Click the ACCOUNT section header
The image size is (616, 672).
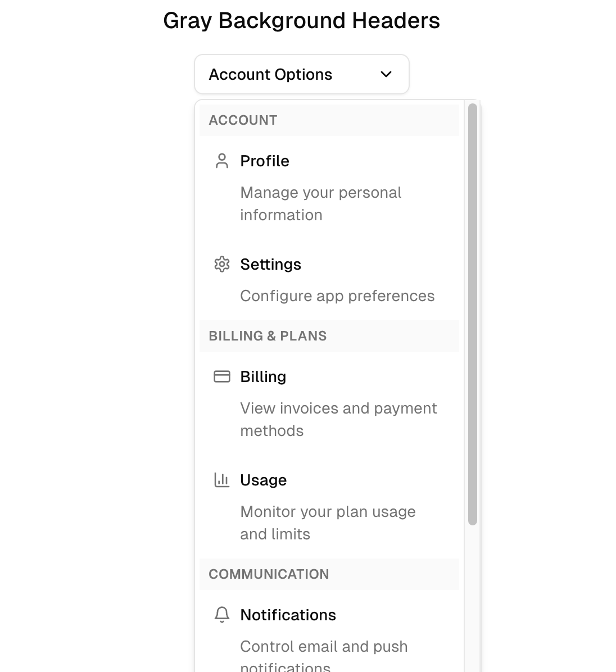click(243, 120)
